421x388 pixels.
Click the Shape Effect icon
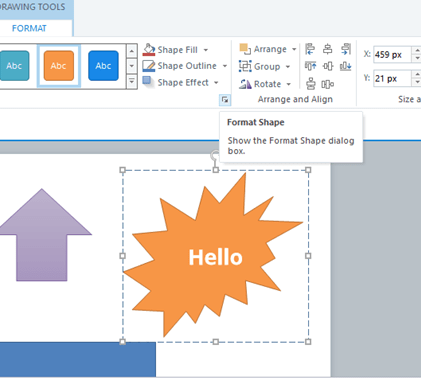point(148,82)
